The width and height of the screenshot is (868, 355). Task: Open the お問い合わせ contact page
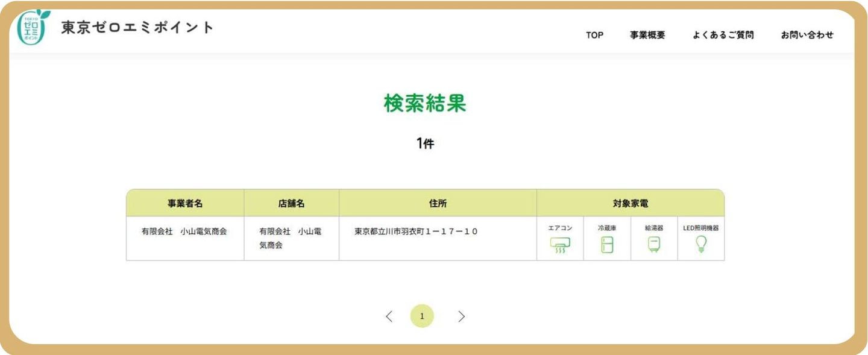coord(807,35)
